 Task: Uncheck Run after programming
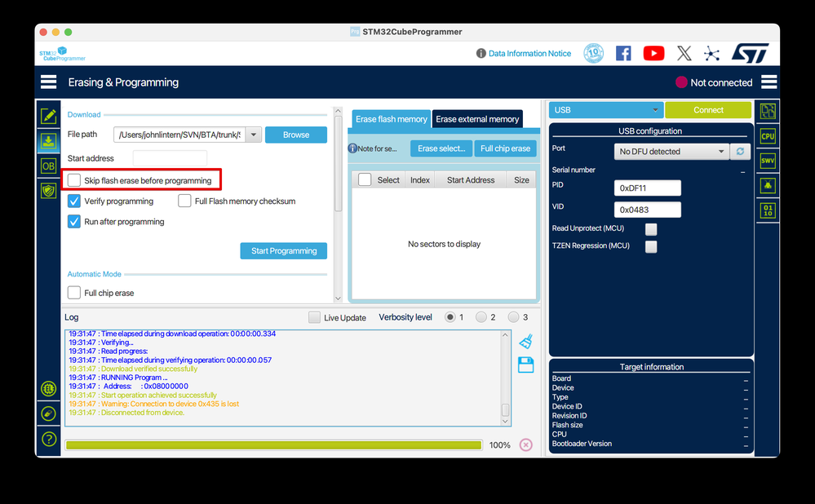click(x=73, y=222)
